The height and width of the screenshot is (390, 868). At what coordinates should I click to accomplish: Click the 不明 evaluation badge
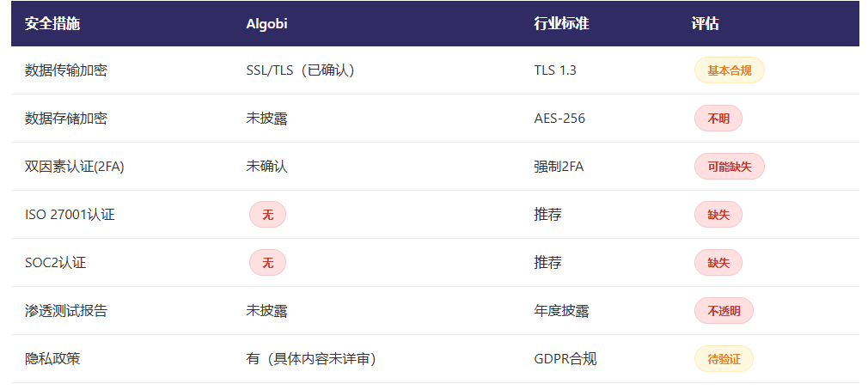pyautogui.click(x=718, y=119)
